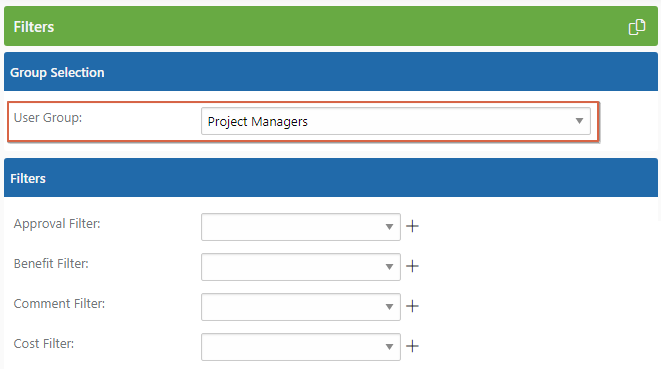Click the green Filters title bar text

(34, 27)
